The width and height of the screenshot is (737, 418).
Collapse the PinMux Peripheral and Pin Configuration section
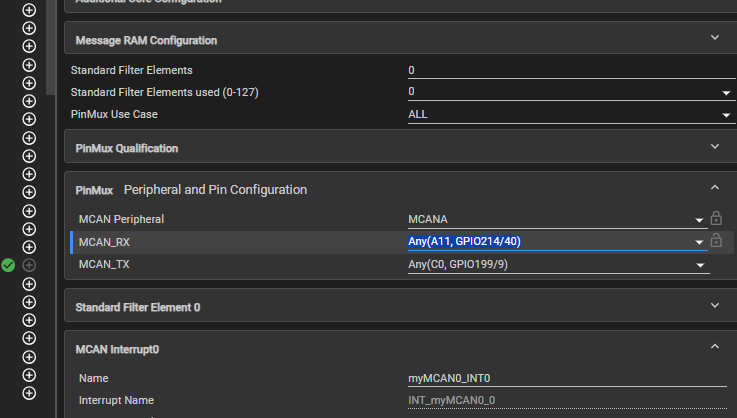point(714,188)
